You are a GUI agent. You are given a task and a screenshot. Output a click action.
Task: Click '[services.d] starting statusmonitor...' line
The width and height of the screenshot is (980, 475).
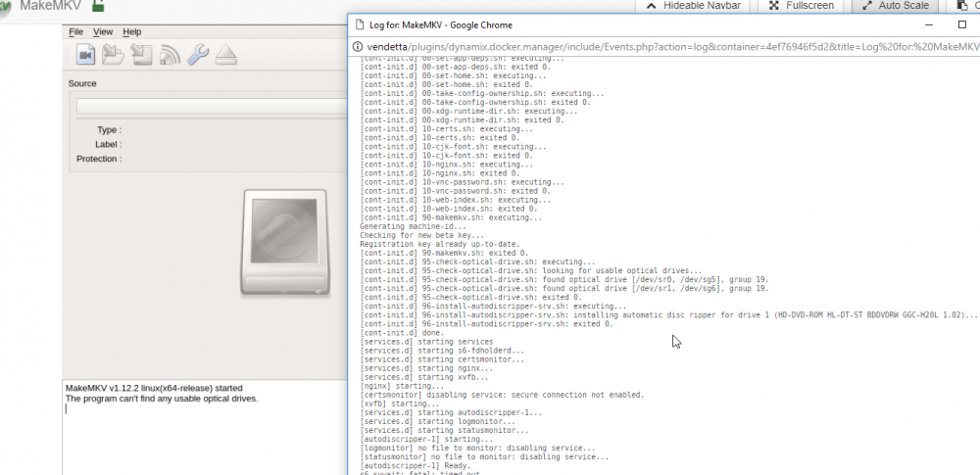point(444,430)
